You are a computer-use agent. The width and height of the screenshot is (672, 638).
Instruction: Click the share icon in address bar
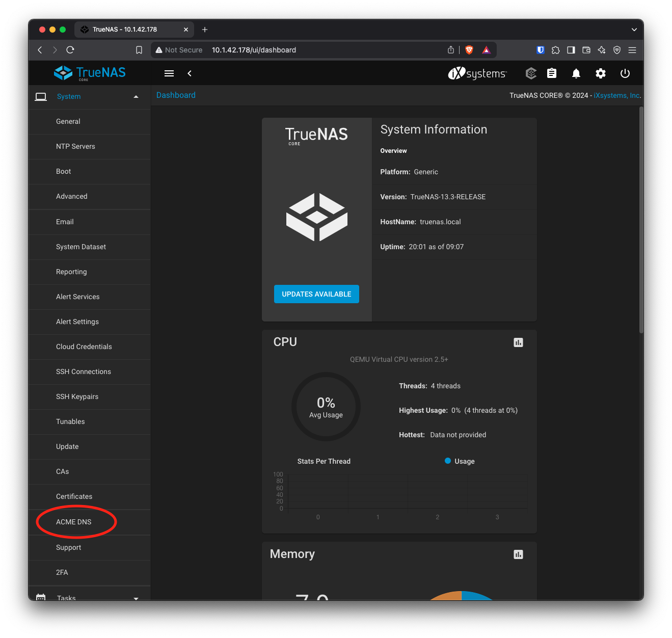point(451,49)
